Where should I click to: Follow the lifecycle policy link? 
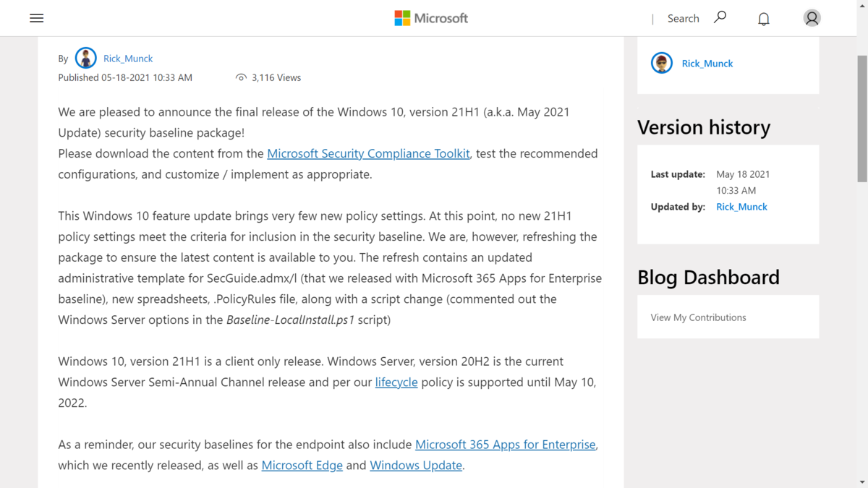pyautogui.click(x=396, y=382)
